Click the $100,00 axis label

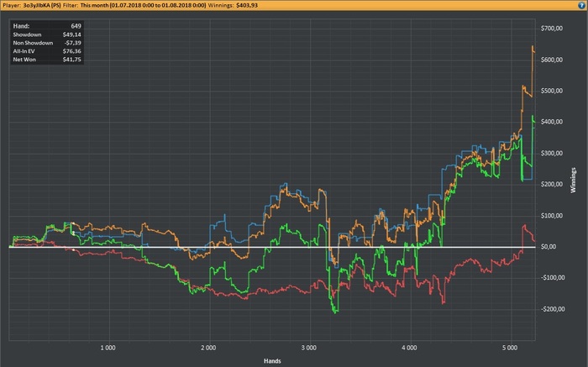552,216
